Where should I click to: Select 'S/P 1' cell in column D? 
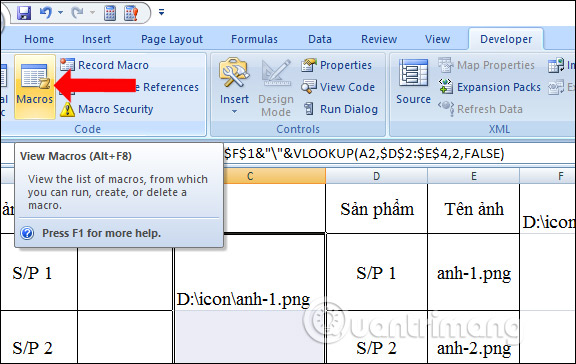tap(377, 272)
